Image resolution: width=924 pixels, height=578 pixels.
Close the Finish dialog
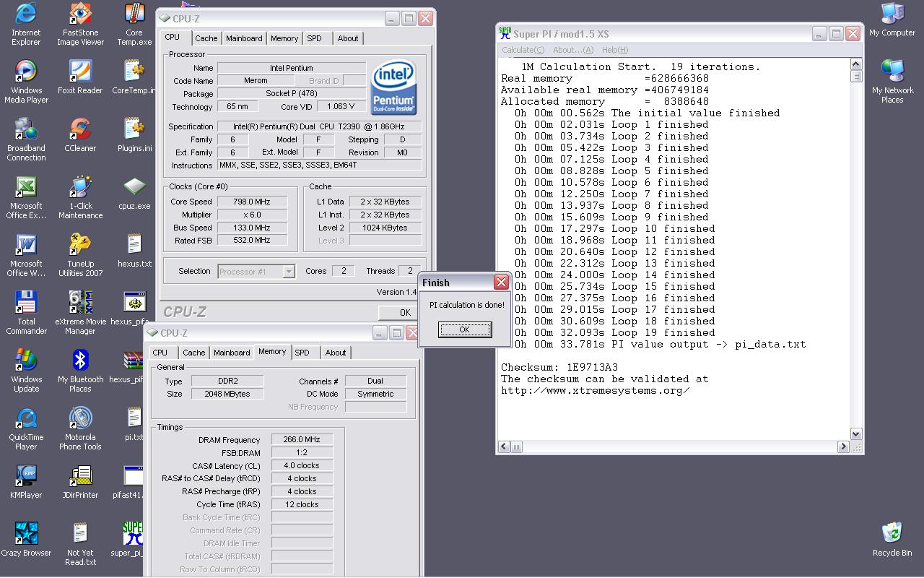click(x=501, y=282)
